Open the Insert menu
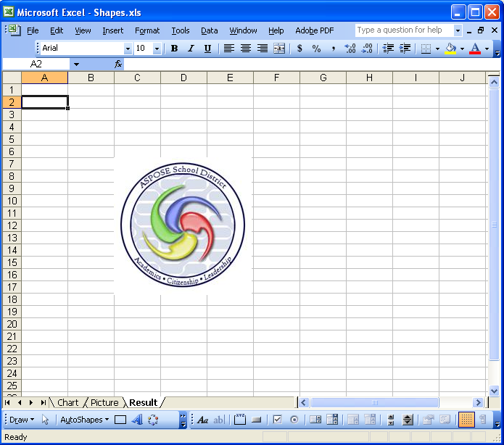Viewport: 504px width, 445px height. (x=113, y=30)
